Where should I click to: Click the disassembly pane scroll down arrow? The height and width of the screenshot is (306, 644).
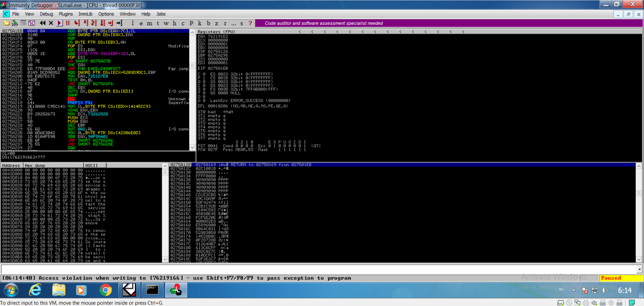tap(192, 147)
